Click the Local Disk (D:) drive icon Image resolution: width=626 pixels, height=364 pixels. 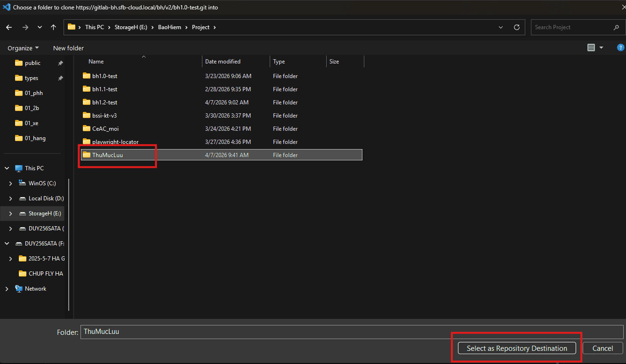click(22, 198)
